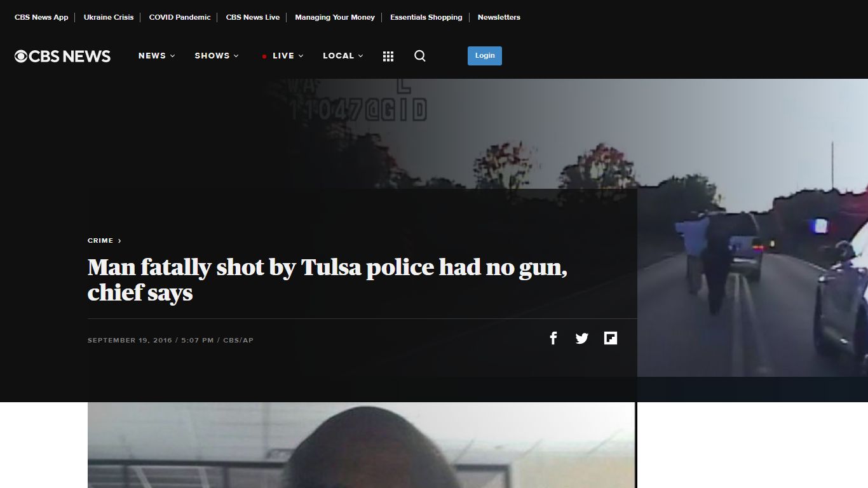This screenshot has width=868, height=488.
Task: Expand the Local dropdown menu
Action: (x=343, y=56)
